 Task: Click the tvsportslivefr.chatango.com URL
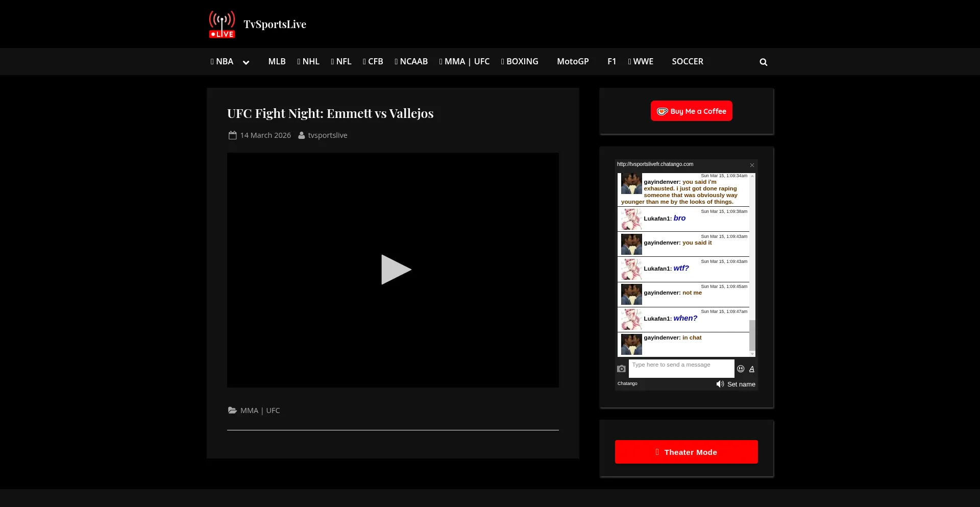[x=655, y=164]
